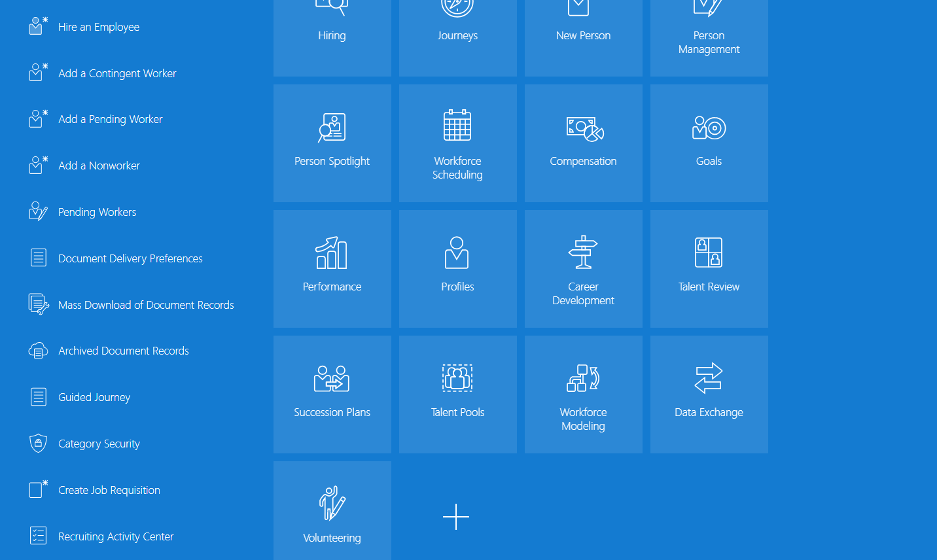937x560 pixels.
Task: Open the Data Exchange arrows tile
Action: tap(709, 394)
